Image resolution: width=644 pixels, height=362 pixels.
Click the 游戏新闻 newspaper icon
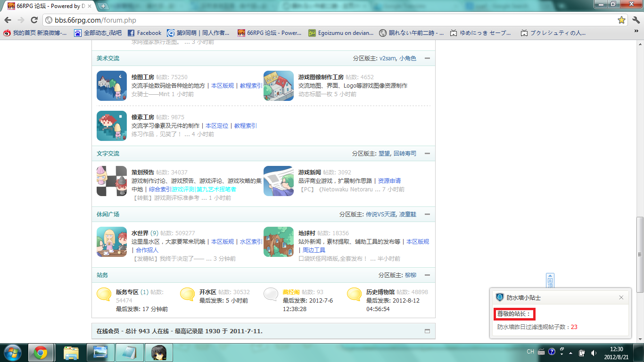click(279, 181)
